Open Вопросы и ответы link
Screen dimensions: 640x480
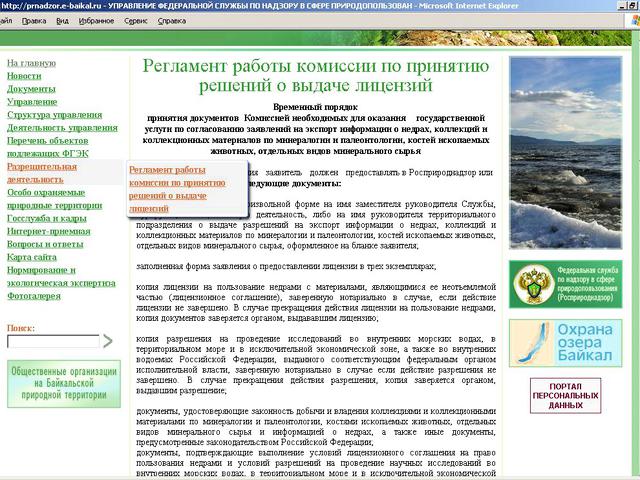tap(45, 244)
